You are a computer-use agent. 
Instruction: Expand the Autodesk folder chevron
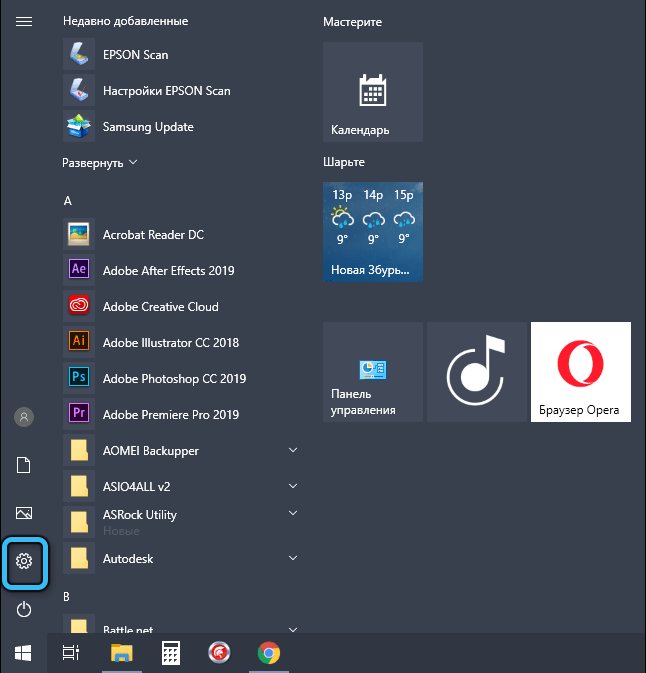pyautogui.click(x=293, y=558)
